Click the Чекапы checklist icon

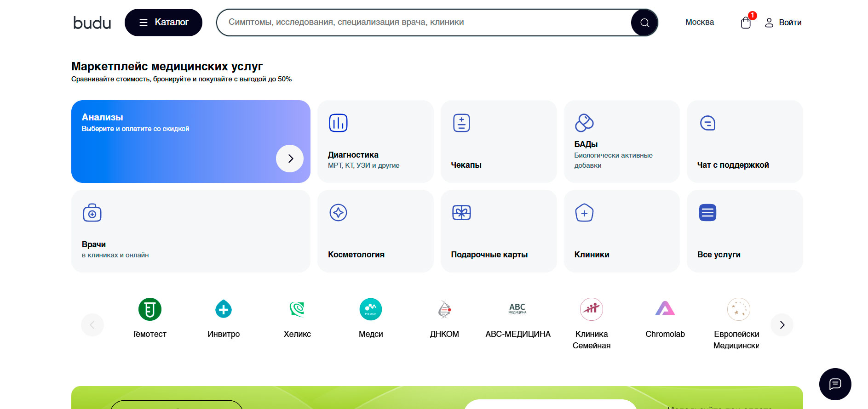pyautogui.click(x=461, y=123)
